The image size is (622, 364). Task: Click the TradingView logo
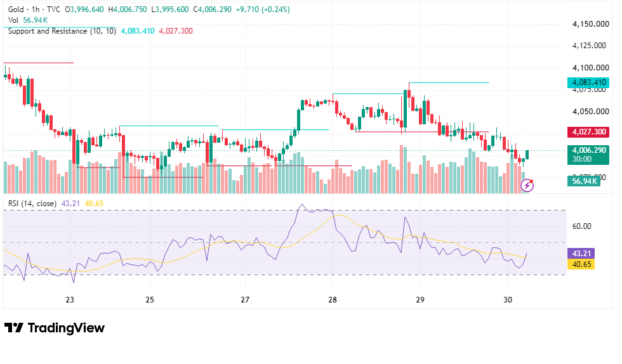point(55,328)
